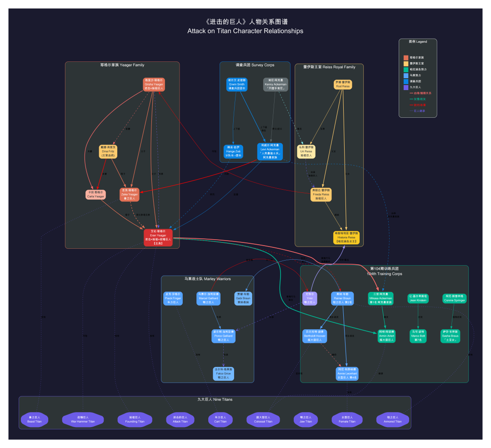Click the orange Yeager family legend swatch
This screenshot has width=491, height=448.
click(x=406, y=58)
